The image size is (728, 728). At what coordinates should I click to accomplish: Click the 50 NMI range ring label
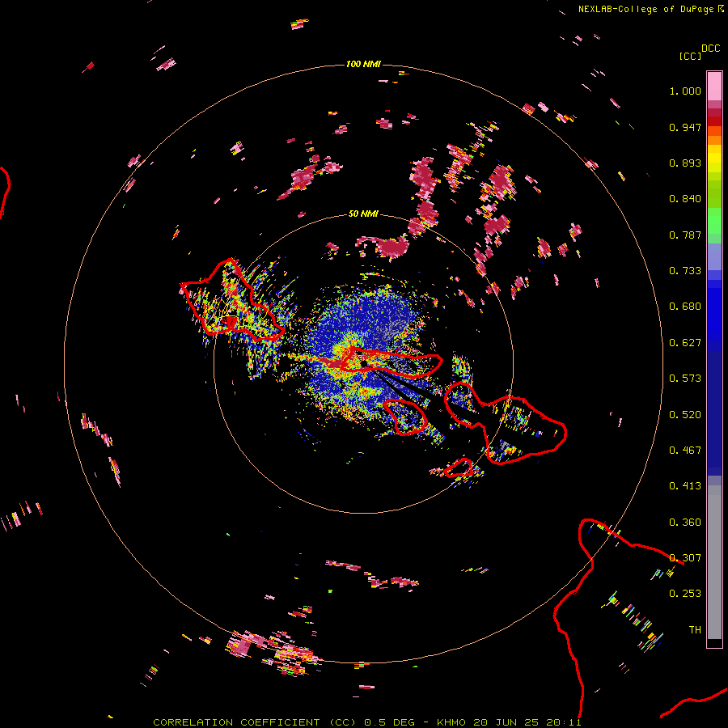point(363,214)
